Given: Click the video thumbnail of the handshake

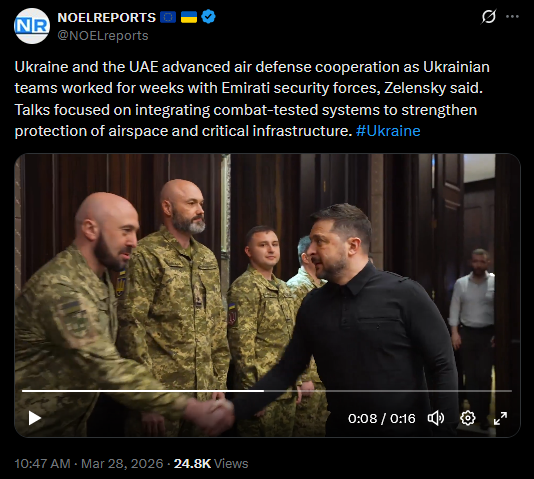Looking at the screenshot, I should click(267, 272).
